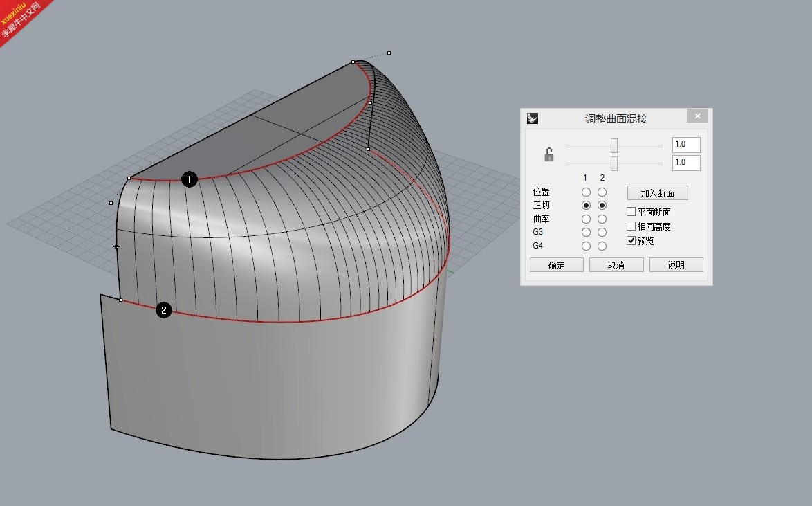Select 位置 radio for edge 2
The image size is (812, 506).
602,192
